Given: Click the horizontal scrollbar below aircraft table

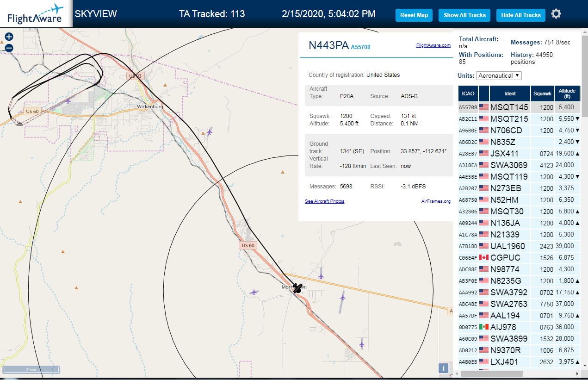Looking at the screenshot, I should click(491, 374).
